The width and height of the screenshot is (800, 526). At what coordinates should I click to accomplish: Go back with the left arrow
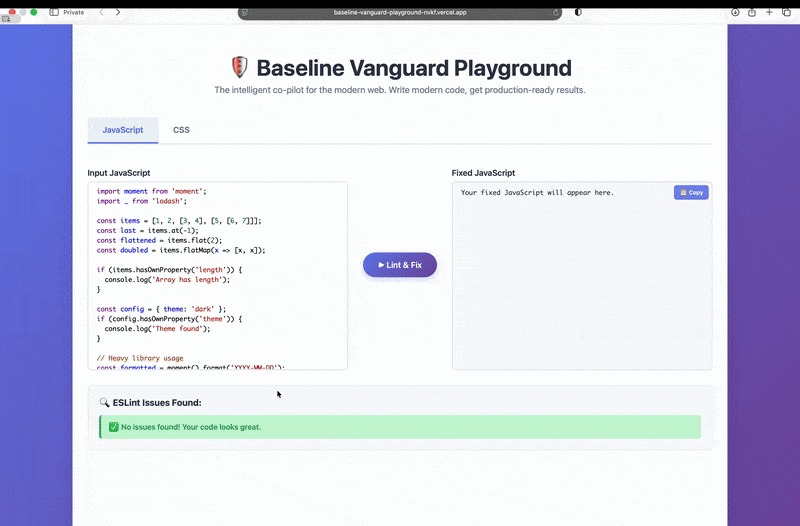tap(102, 12)
